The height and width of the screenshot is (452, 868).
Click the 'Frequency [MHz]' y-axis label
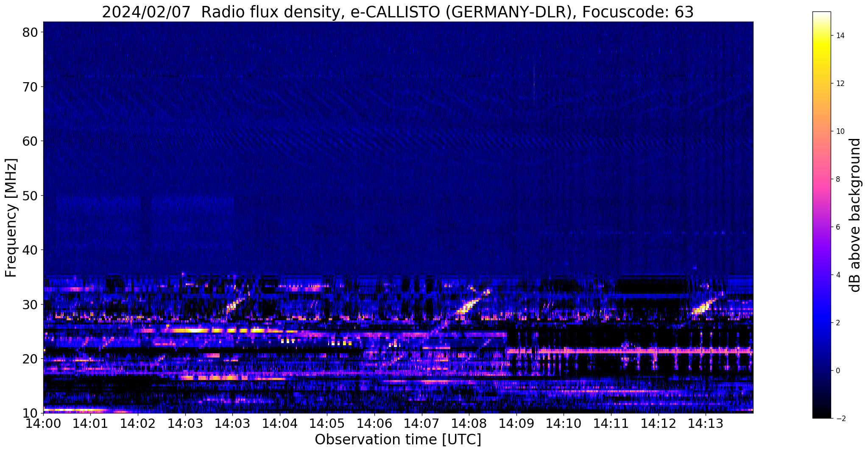coord(11,218)
